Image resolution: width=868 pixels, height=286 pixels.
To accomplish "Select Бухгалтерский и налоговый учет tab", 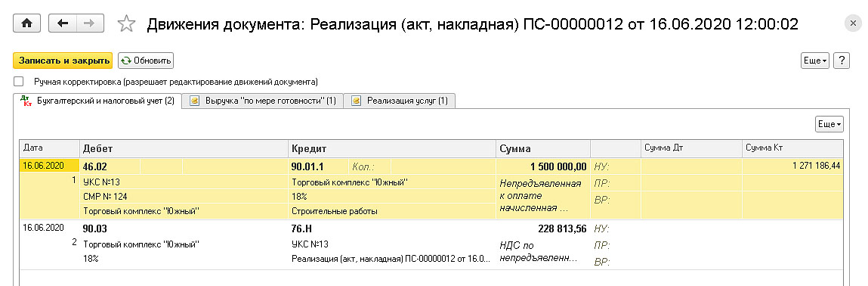I will pyautogui.click(x=97, y=101).
